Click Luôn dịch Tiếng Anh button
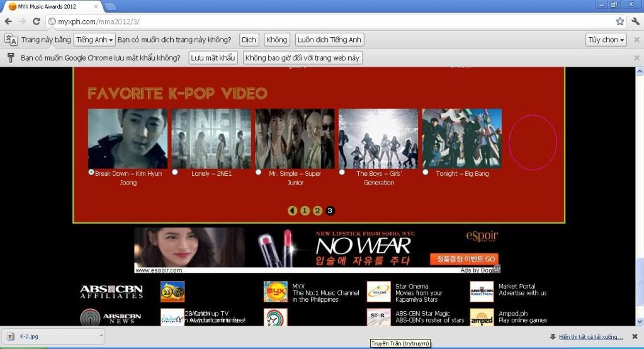Image resolution: width=644 pixels, height=349 pixels. click(329, 40)
